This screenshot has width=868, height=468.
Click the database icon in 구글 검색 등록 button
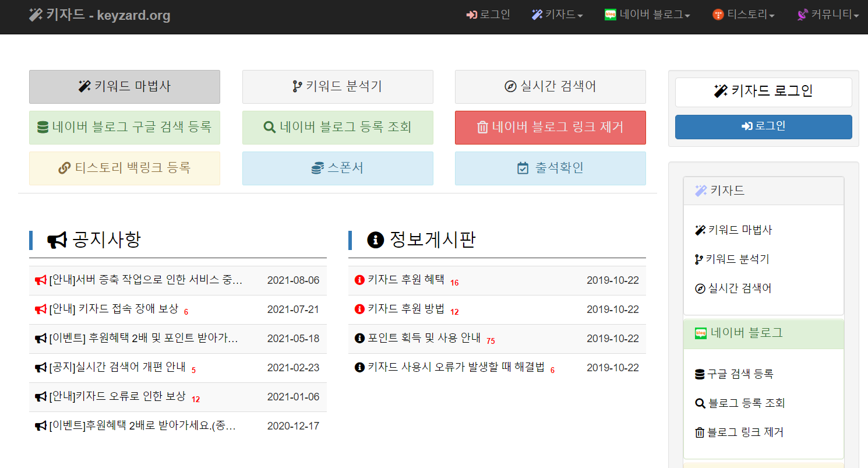pyautogui.click(x=43, y=127)
